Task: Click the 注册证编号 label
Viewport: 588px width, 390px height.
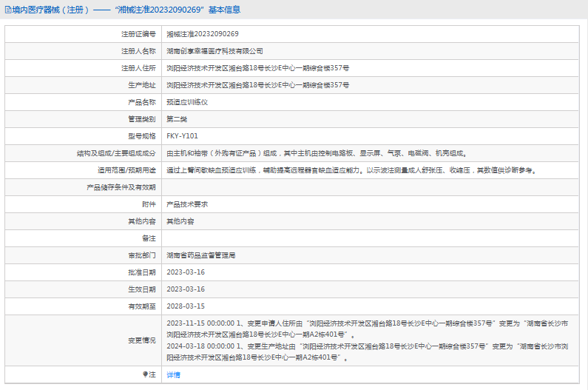Action: [x=138, y=34]
